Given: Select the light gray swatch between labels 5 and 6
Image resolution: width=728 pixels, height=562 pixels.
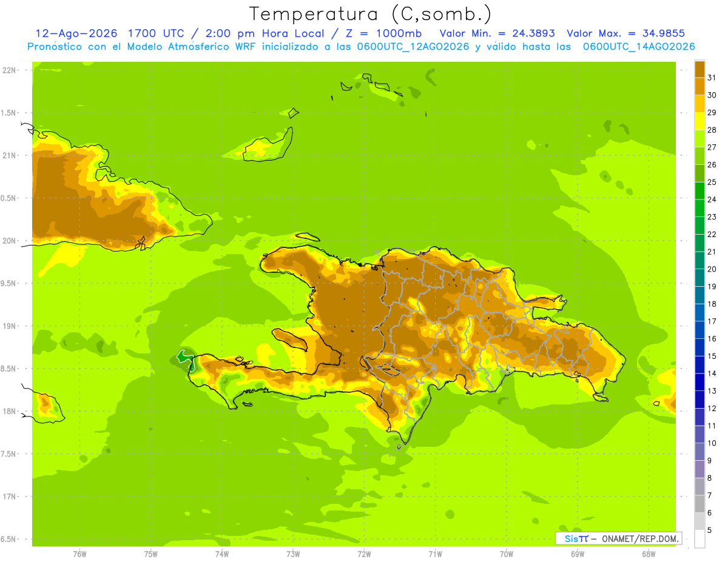Looking at the screenshot, I should coord(699,521).
